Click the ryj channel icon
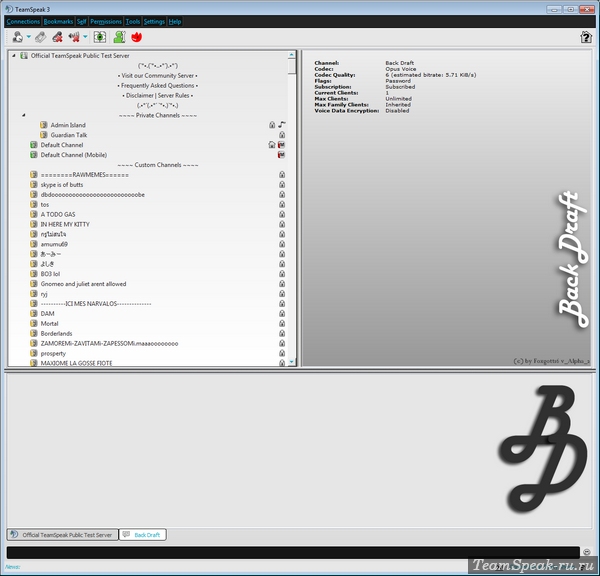Image resolution: width=600 pixels, height=576 pixels. pyautogui.click(x=34, y=294)
